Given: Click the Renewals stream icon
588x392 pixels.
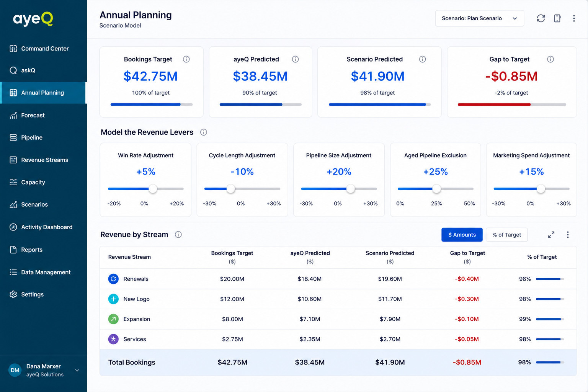Looking at the screenshot, I should [x=113, y=279].
